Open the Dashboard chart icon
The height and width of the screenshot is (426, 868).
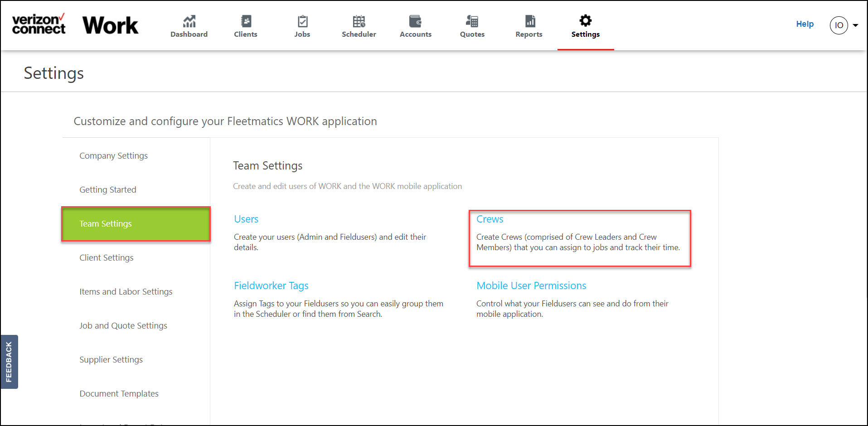[189, 21]
